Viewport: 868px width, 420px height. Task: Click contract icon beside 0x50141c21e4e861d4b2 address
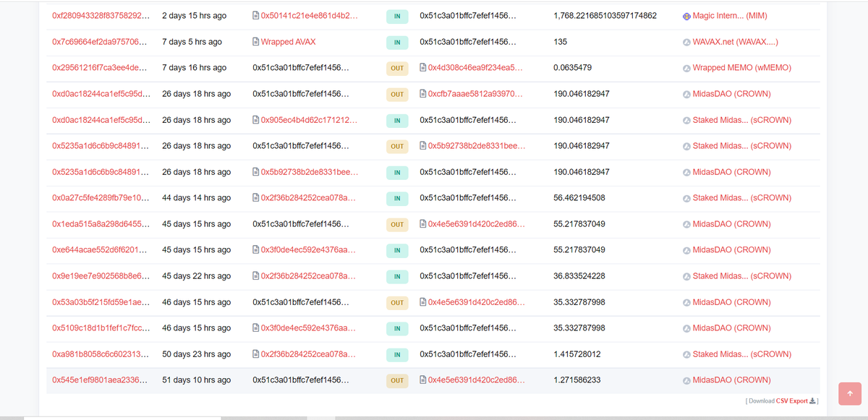pyautogui.click(x=256, y=16)
